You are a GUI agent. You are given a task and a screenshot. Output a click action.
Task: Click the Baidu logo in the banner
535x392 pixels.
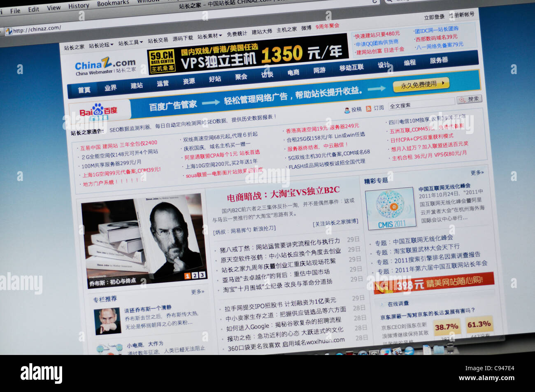point(99,111)
